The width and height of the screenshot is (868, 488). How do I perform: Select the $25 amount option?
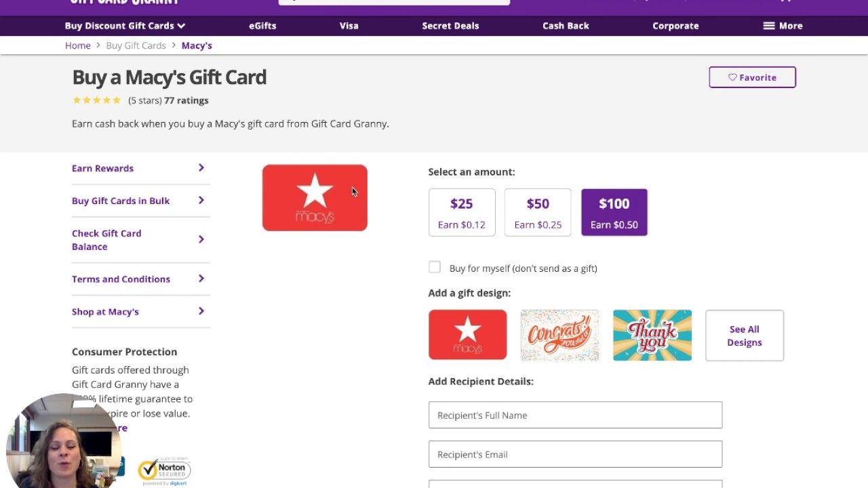point(462,212)
